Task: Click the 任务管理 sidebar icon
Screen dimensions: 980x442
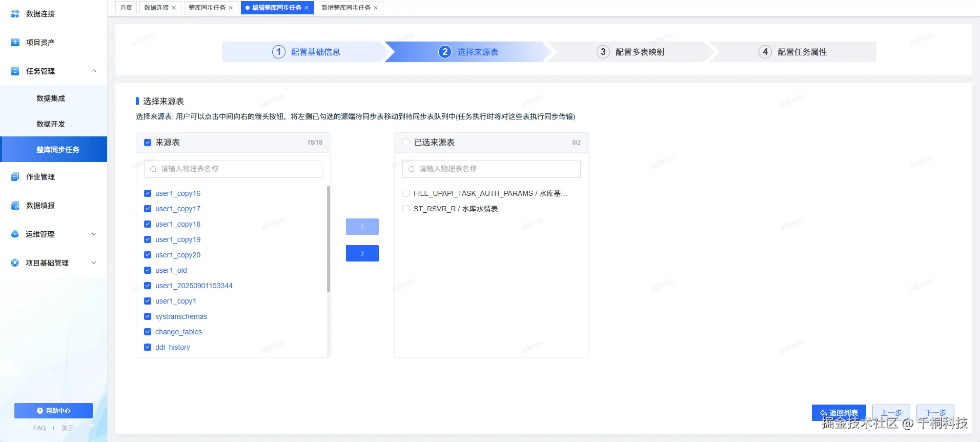Action: pos(15,71)
